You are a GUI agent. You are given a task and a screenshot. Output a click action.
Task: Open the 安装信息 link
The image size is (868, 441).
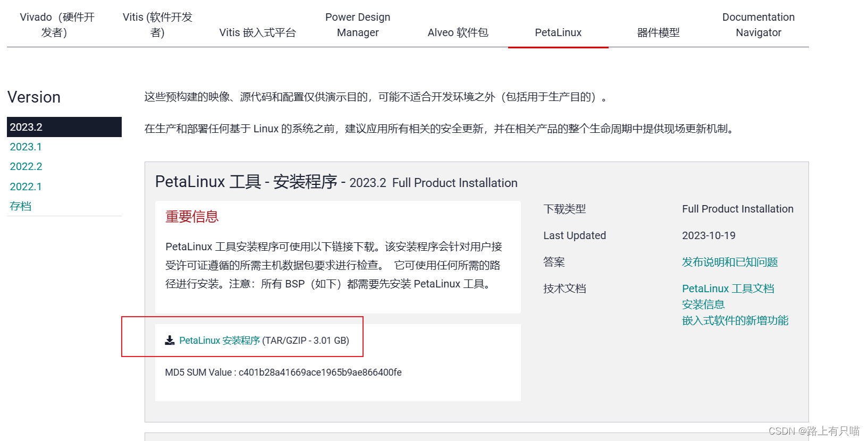click(x=703, y=304)
